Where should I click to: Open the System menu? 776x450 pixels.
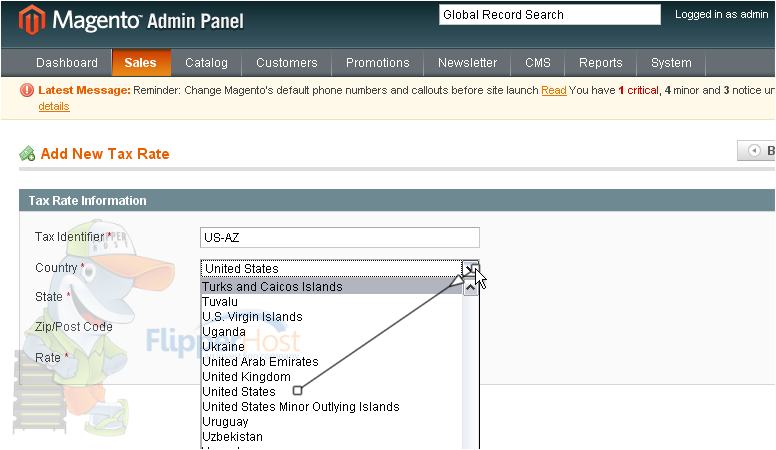pyautogui.click(x=671, y=63)
